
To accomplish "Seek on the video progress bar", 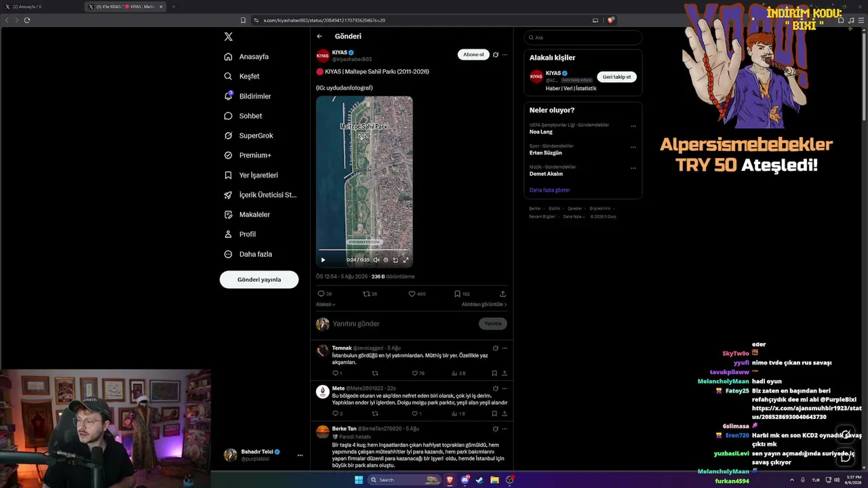I will pos(364,250).
